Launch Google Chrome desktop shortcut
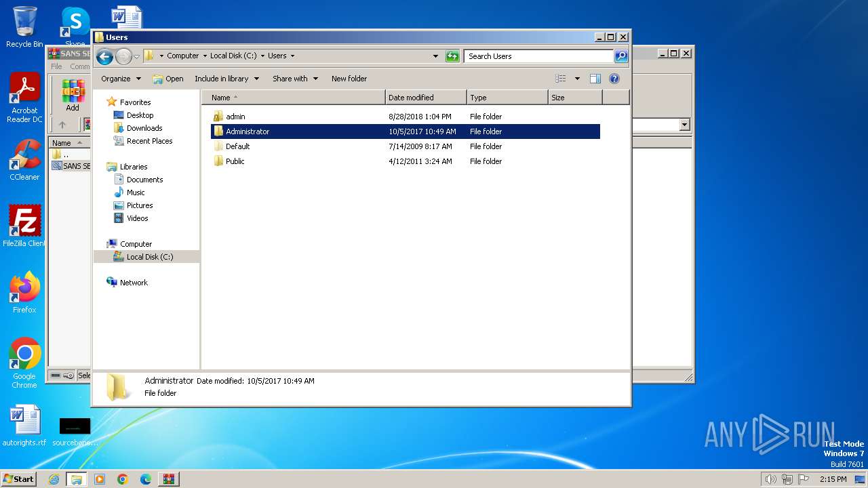 click(x=24, y=363)
